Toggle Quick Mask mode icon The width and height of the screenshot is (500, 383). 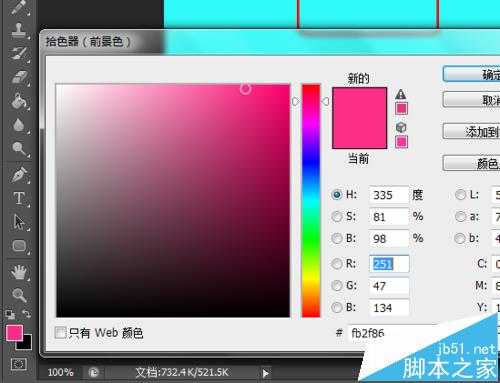18,364
